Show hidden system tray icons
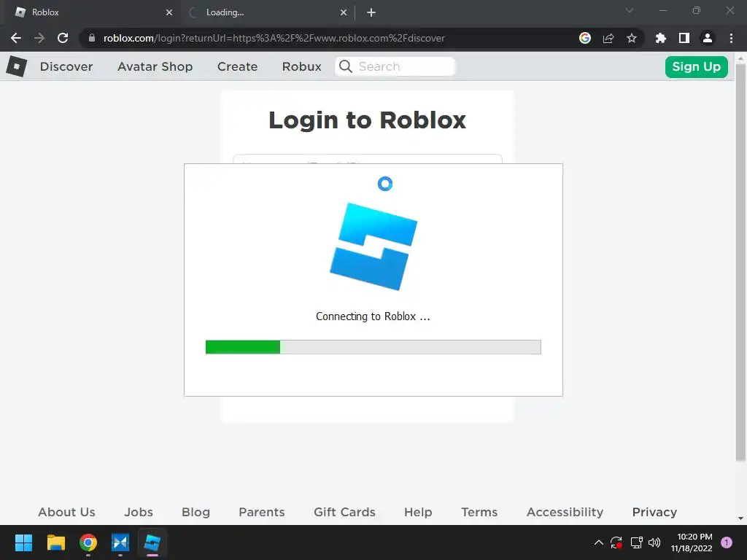 coord(599,542)
